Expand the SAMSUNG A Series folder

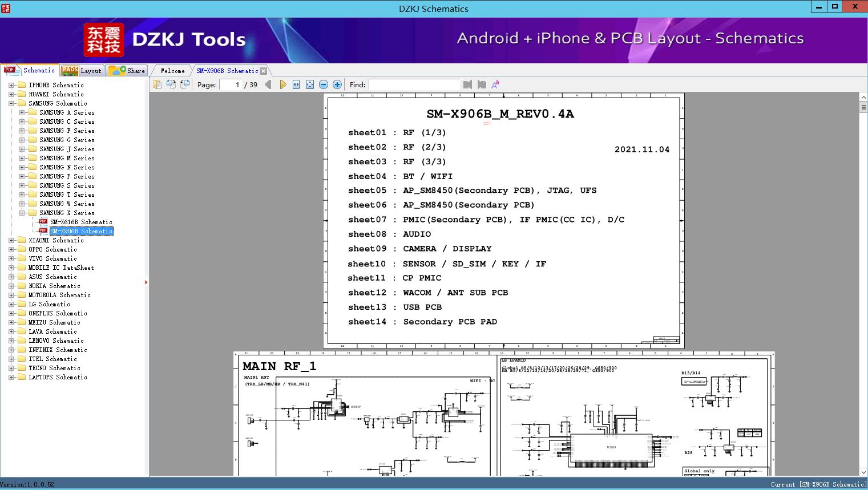(22, 112)
